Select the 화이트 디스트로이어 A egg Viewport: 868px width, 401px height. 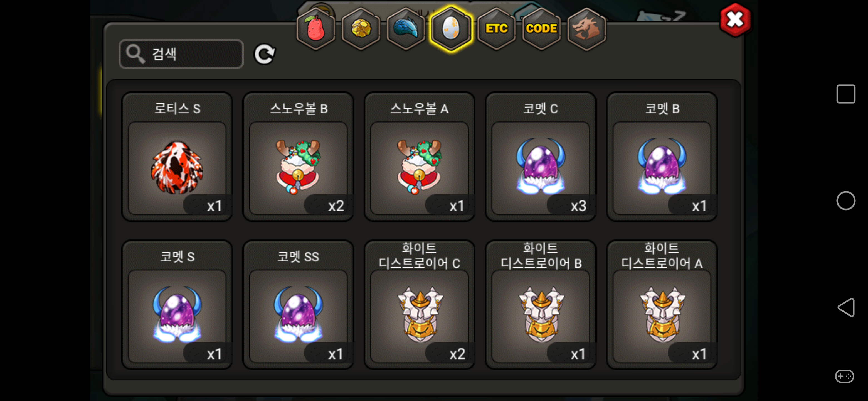[x=662, y=305]
